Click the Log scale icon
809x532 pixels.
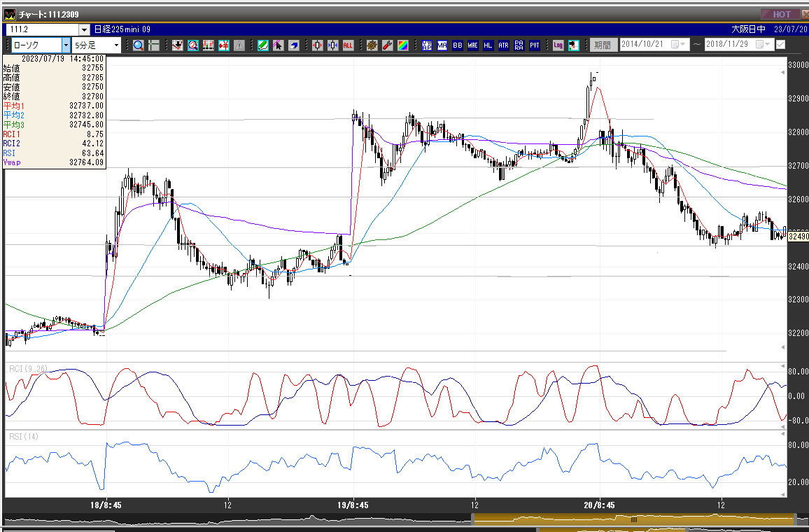[558, 45]
